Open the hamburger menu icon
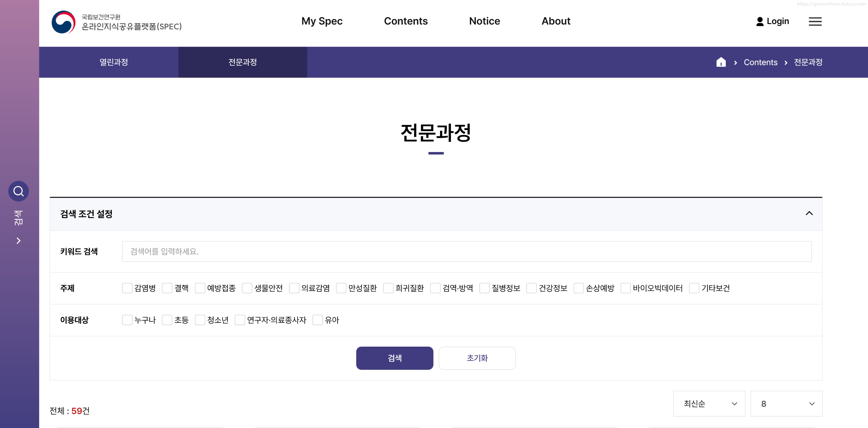 815,22
